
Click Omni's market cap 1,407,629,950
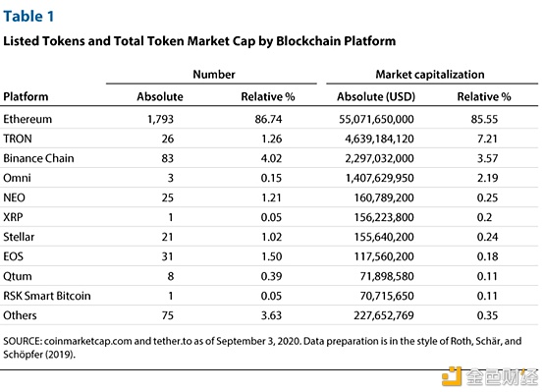[x=380, y=178]
